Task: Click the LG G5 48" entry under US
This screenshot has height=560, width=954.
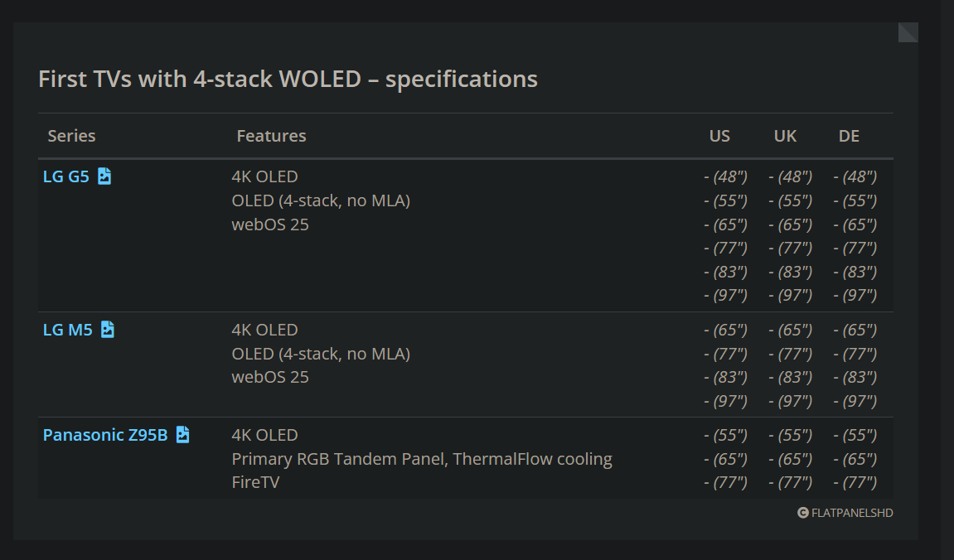Action: [725, 176]
